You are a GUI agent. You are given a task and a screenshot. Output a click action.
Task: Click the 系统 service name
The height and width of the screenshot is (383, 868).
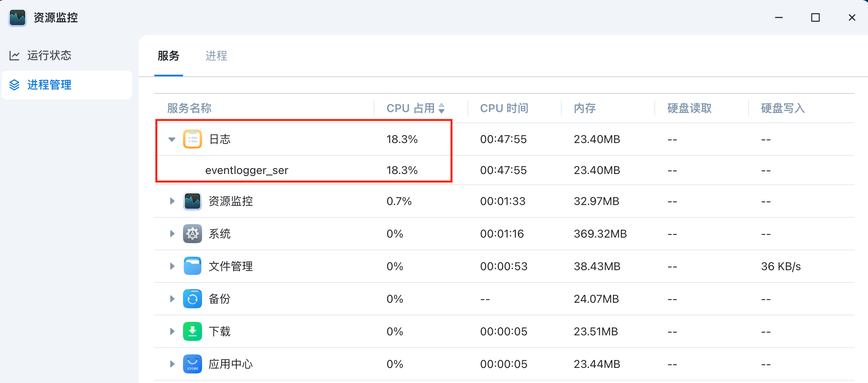pos(220,234)
